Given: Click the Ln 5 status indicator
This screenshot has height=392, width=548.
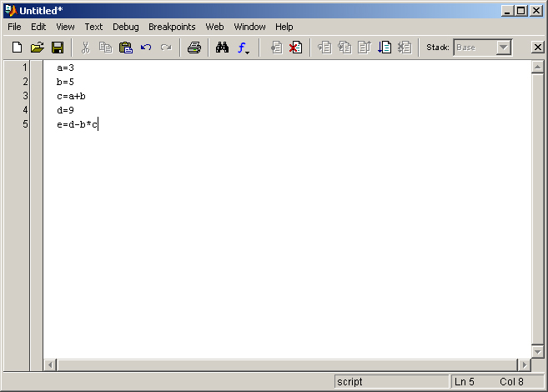Looking at the screenshot, I should [x=465, y=381].
